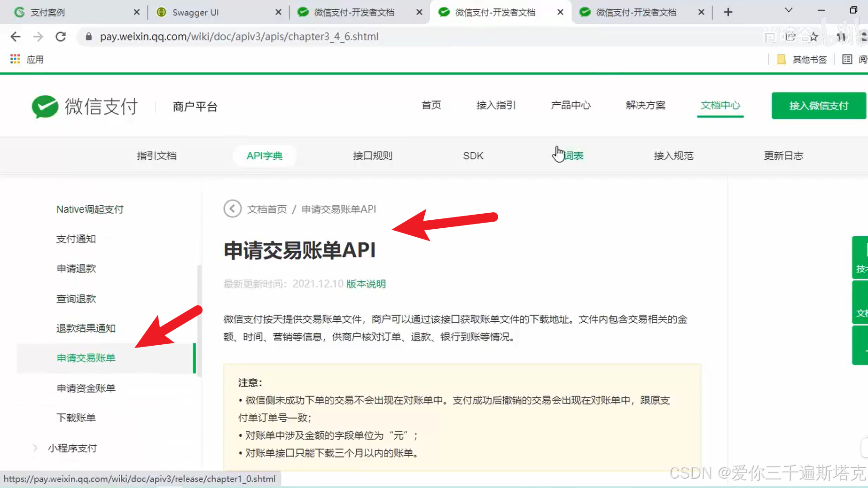Open 申请资金账单 in the sidebar
868x488 pixels.
[86, 388]
